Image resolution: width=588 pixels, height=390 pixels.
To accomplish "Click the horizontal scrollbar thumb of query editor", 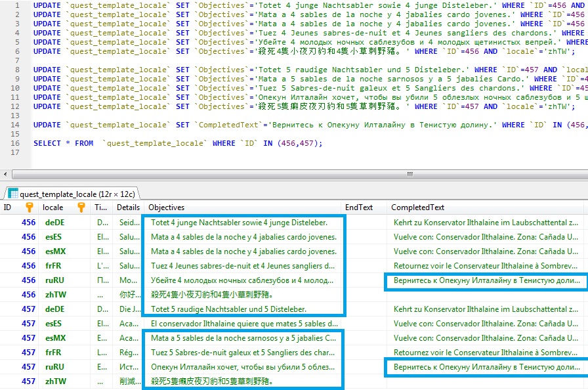I will [301, 175].
